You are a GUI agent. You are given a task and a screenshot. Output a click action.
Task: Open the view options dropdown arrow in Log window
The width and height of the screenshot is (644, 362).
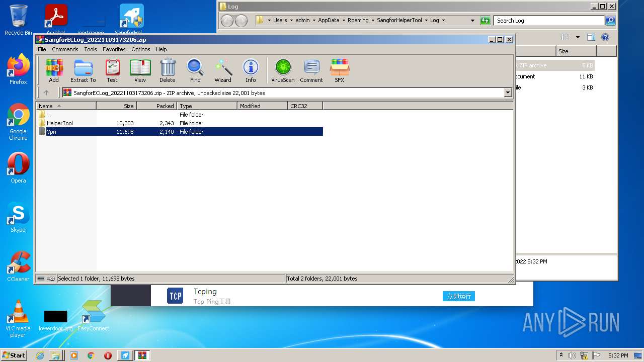(578, 37)
